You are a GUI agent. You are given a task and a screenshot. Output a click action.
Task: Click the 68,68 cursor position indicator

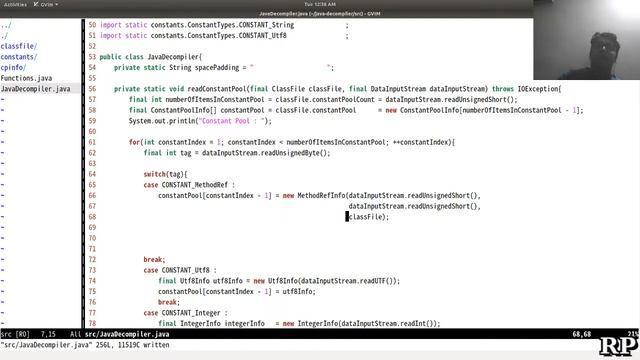tap(582, 334)
